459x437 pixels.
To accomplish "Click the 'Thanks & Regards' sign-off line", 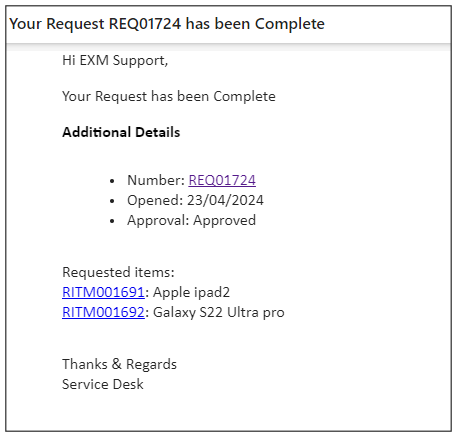I will click(119, 364).
